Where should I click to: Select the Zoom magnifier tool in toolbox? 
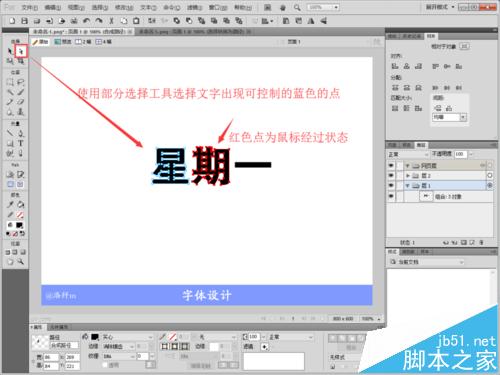point(21,262)
